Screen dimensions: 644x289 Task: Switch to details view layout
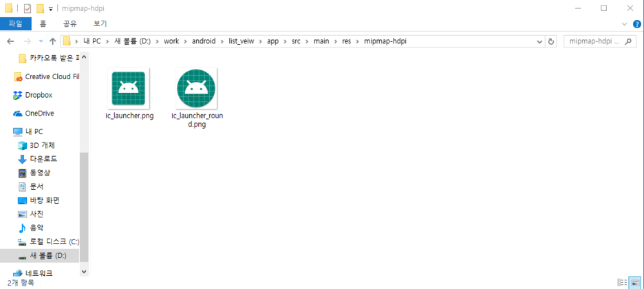pyautogui.click(x=622, y=282)
